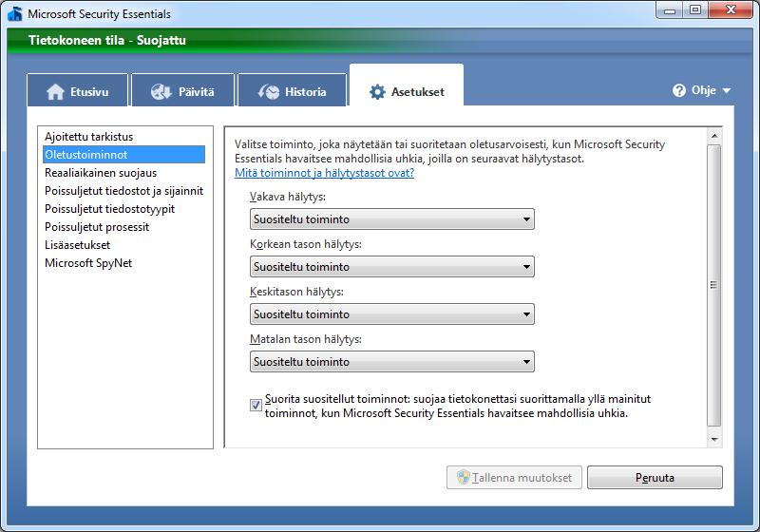Select the Asetukset settings tab
This screenshot has width=760, height=532.
pos(407,86)
